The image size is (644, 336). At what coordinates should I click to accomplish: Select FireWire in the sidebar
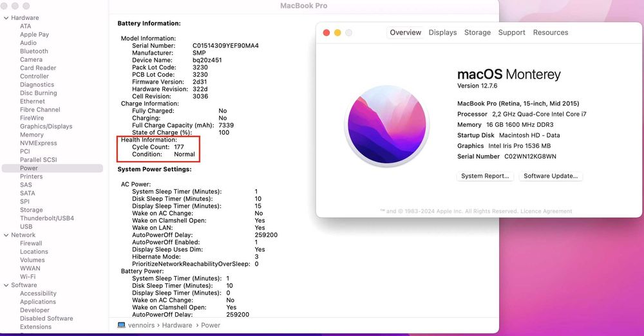tap(32, 118)
